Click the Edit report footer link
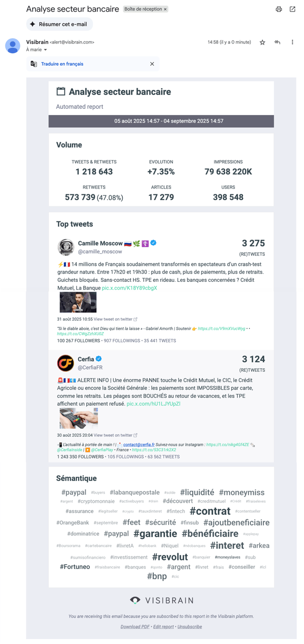The height and width of the screenshot is (644, 304). tap(163, 627)
